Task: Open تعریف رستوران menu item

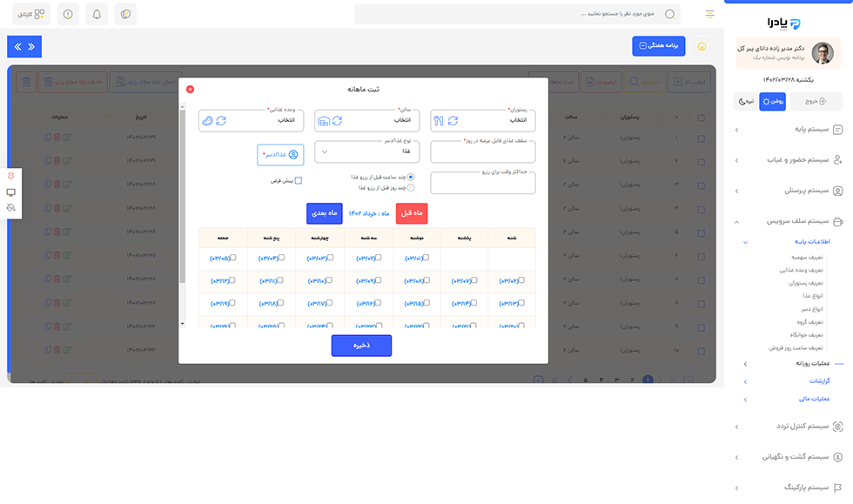Action: pyautogui.click(x=806, y=283)
